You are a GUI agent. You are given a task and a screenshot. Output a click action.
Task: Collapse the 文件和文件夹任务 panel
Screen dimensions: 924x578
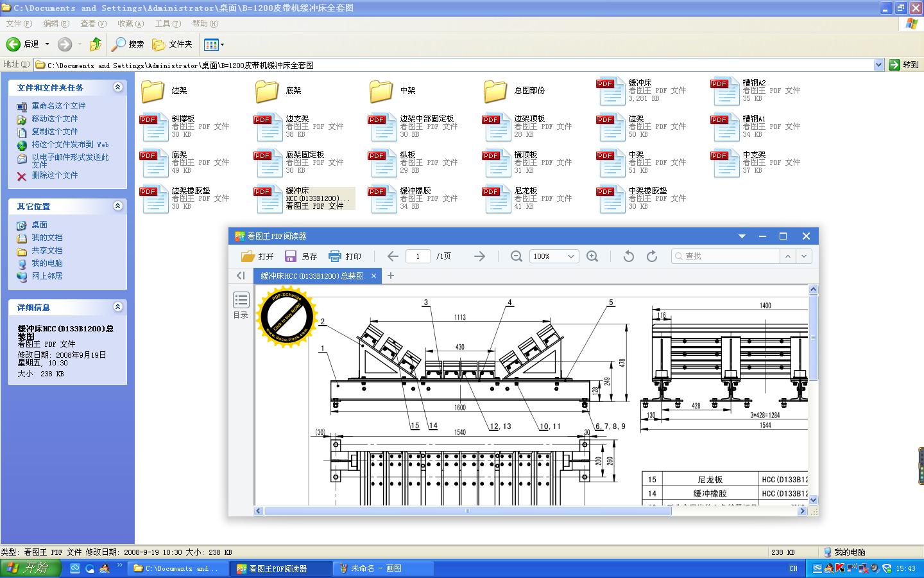[x=117, y=87]
